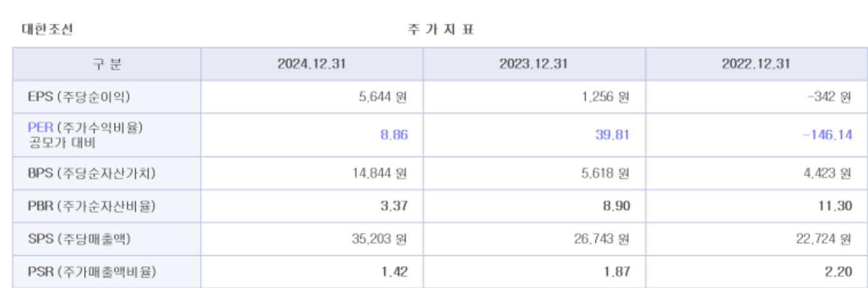This screenshot has height=288, width=868.
Task: Click BPS value 4,423 원
Action: [x=827, y=173]
